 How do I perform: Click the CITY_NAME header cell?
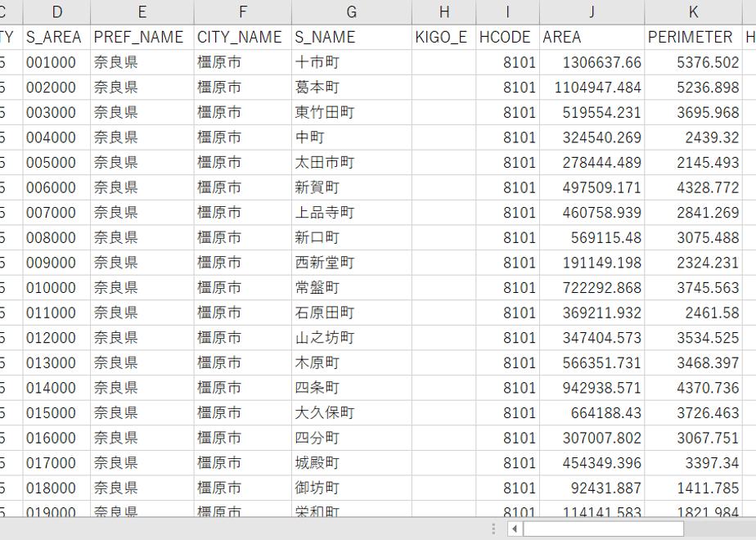coord(243,37)
